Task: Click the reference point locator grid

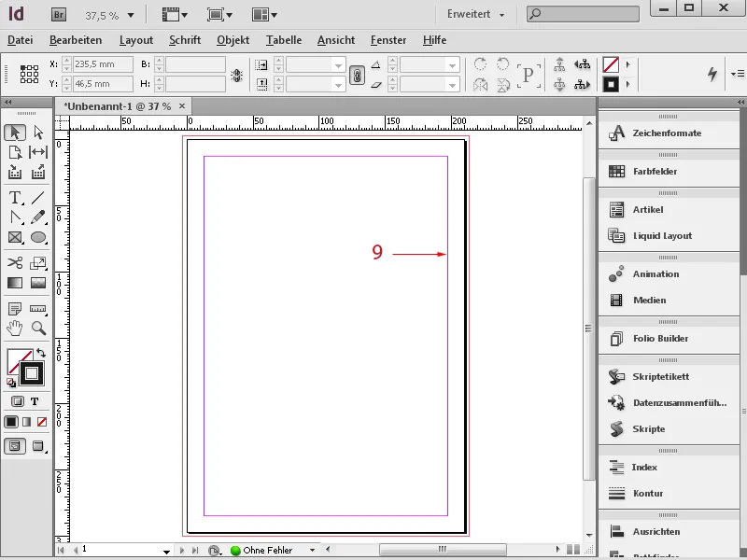Action: click(29, 75)
